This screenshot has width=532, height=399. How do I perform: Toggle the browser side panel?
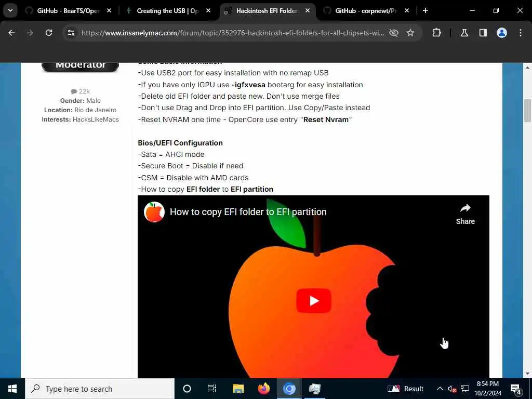[x=483, y=33]
